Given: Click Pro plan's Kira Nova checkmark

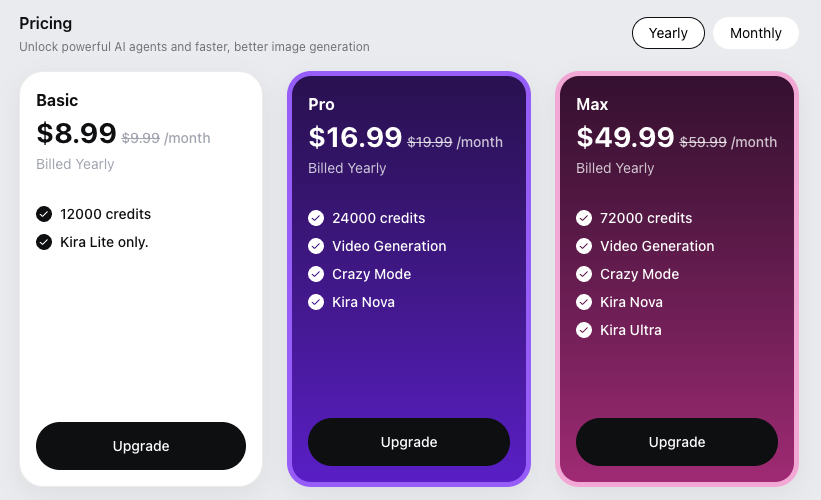Looking at the screenshot, I should 316,302.
